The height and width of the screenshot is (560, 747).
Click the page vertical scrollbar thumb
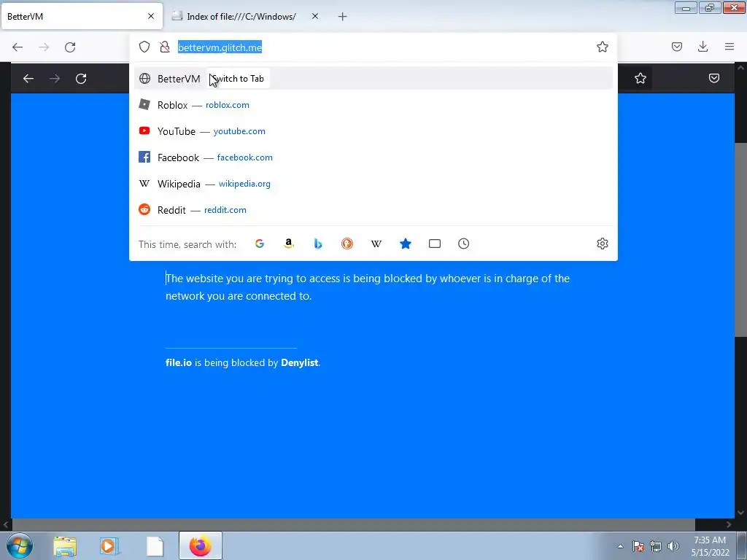741,239
